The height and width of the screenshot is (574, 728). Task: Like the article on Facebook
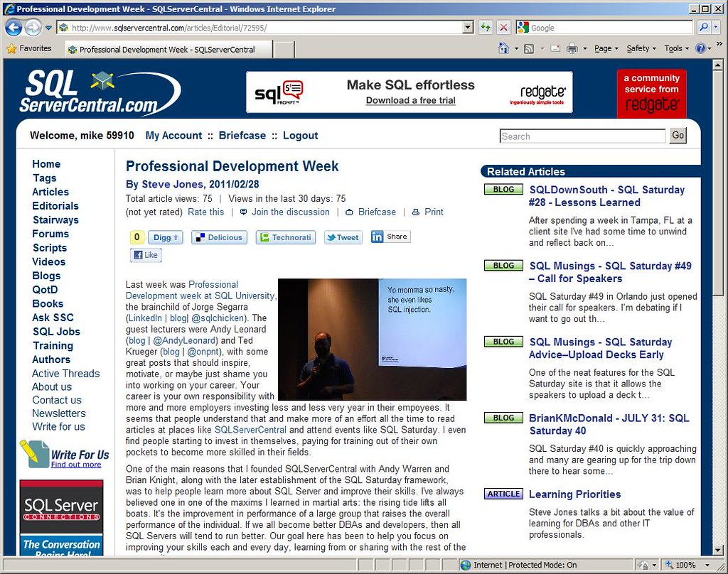pos(146,255)
